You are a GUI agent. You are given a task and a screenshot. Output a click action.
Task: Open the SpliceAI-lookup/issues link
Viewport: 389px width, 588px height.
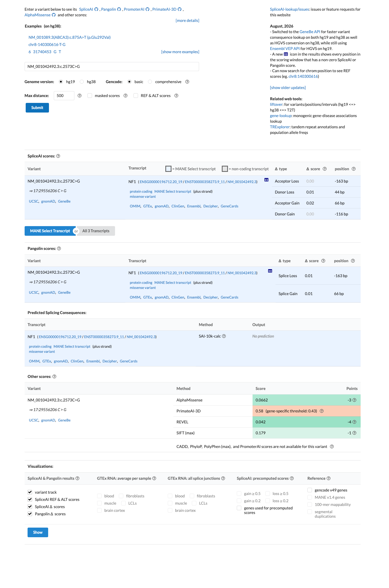click(289, 9)
